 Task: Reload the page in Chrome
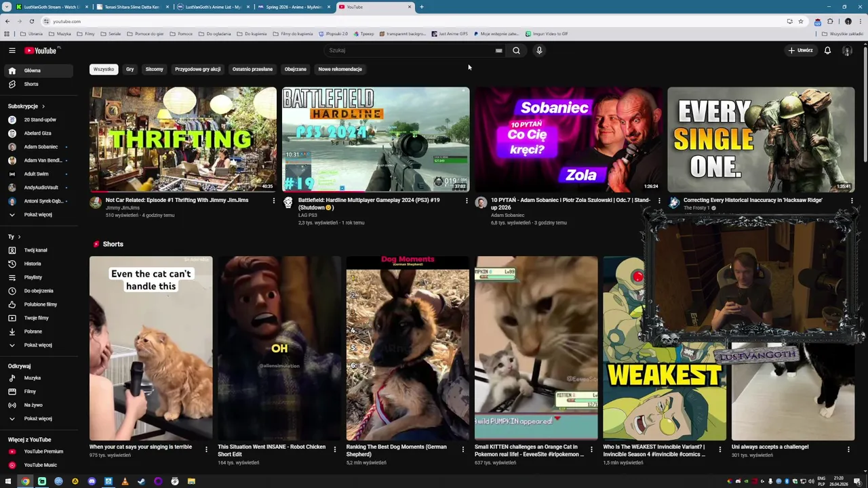(x=32, y=21)
